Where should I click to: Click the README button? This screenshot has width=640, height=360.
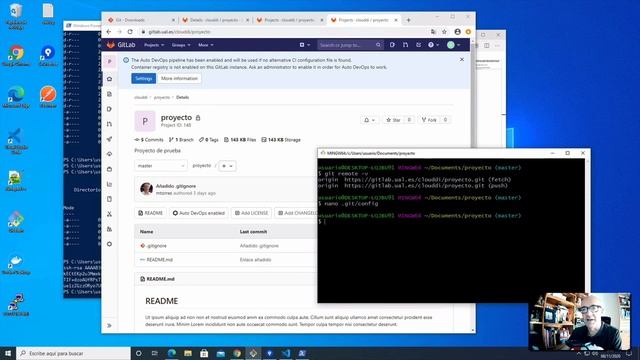tap(150, 213)
